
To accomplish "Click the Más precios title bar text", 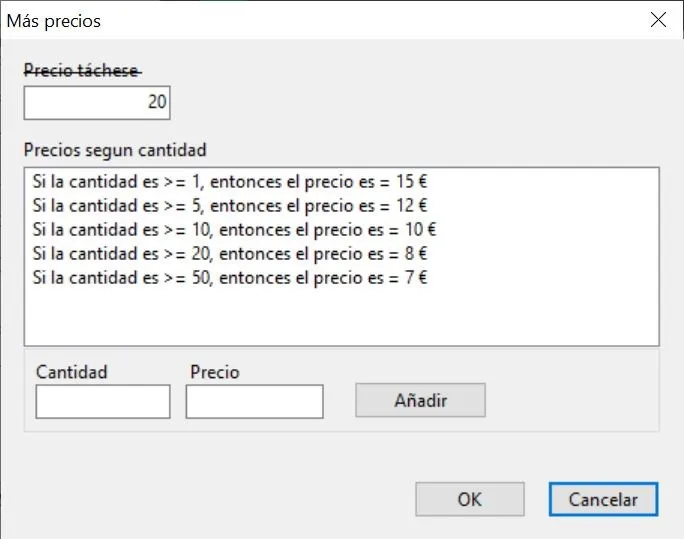I will pos(54,21).
